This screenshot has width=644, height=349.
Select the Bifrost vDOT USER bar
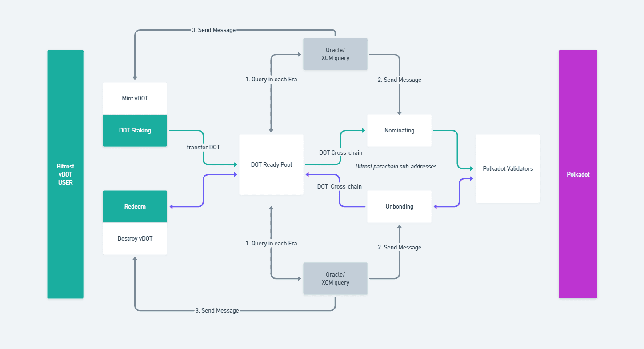[65, 174]
